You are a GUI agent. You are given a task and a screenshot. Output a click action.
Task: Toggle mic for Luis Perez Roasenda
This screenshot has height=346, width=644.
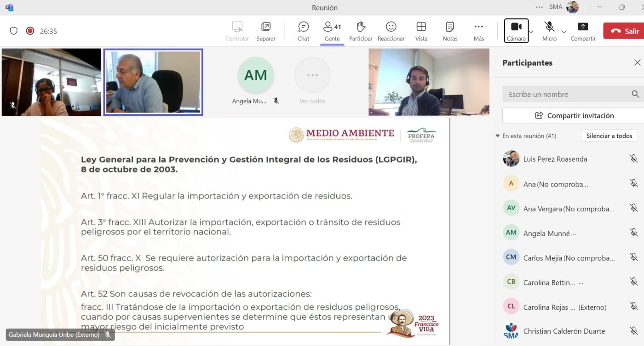pyautogui.click(x=633, y=159)
